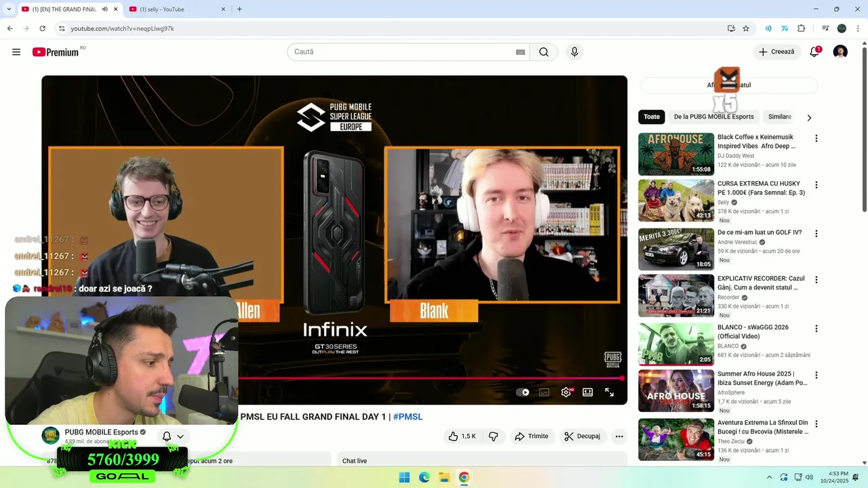Open the on-screen keyboard in search box

520,52
